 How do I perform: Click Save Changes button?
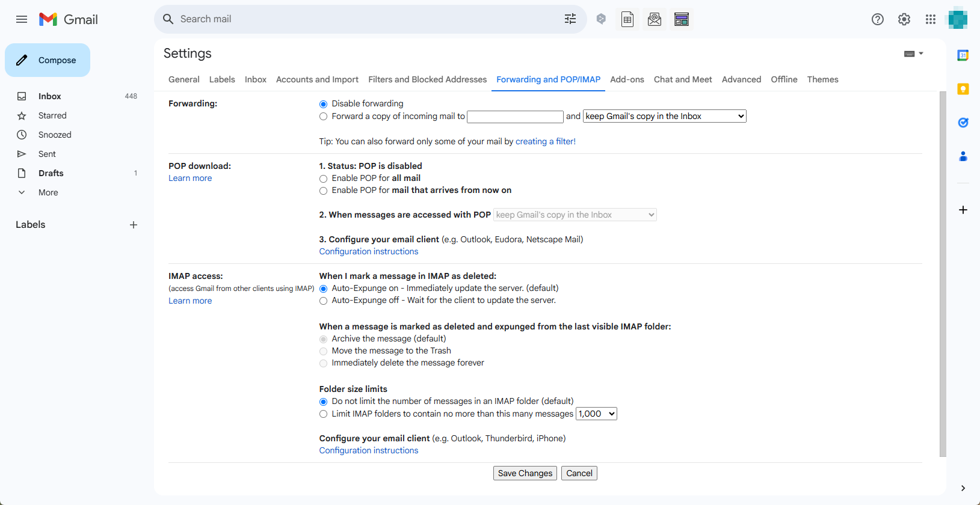525,473
